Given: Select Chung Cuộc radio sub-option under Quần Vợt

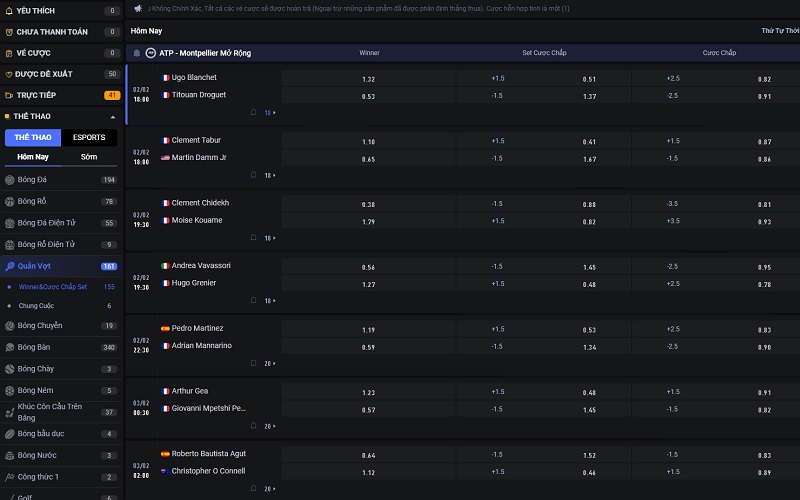Looking at the screenshot, I should (x=9, y=306).
